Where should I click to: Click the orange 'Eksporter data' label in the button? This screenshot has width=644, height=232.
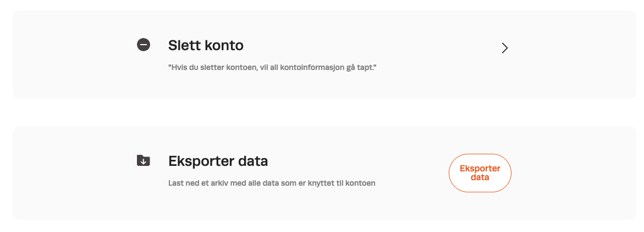(480, 173)
